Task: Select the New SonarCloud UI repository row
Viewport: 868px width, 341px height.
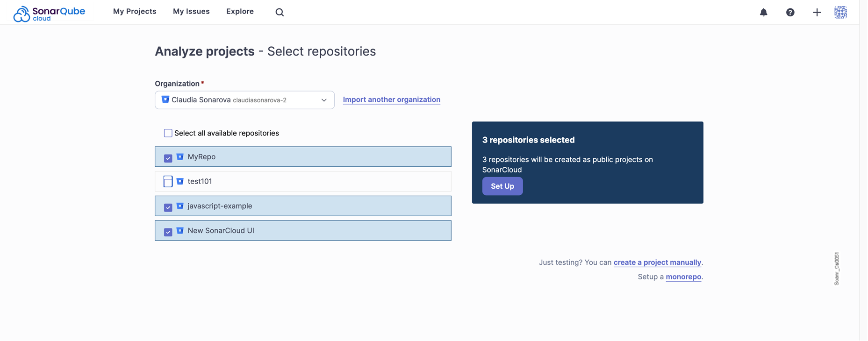Action: click(303, 231)
